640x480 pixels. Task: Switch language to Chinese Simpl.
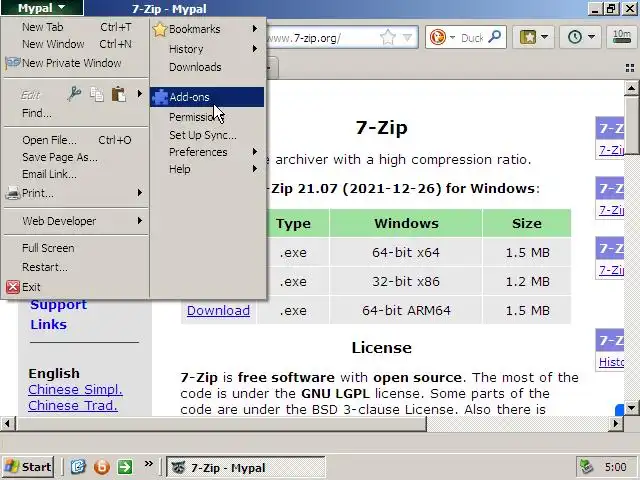click(75, 389)
